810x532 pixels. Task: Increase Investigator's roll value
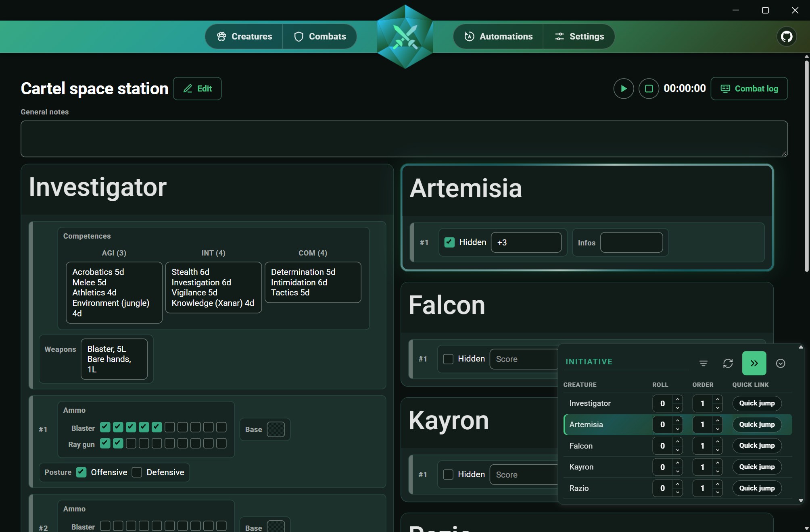(677, 399)
